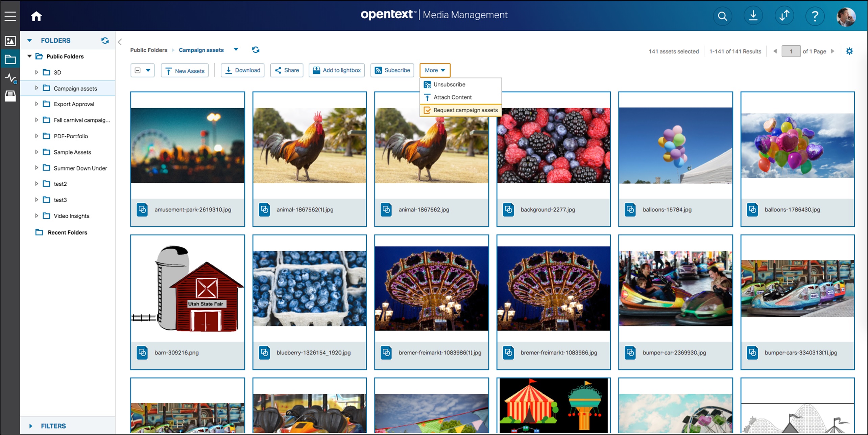The width and height of the screenshot is (868, 435).
Task: Toggle selection icon on animal-1867562.jpg
Action: (386, 210)
